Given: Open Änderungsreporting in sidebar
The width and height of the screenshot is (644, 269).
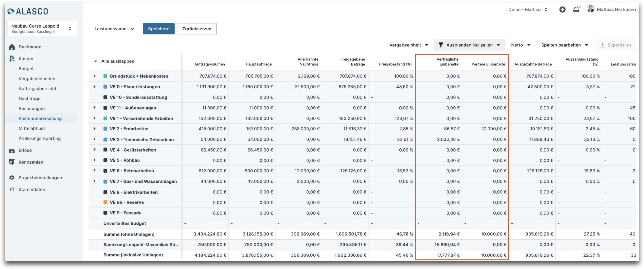Looking at the screenshot, I should point(39,138).
